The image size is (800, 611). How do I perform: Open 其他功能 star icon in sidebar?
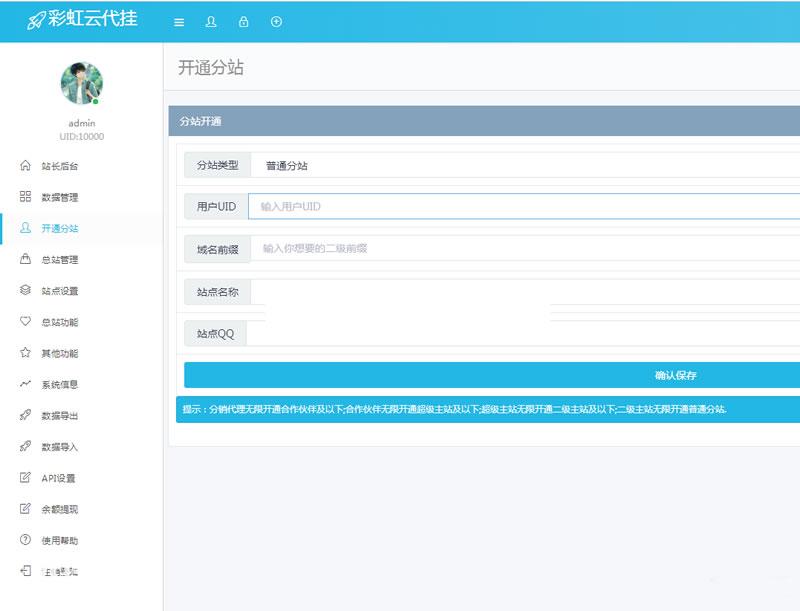click(25, 352)
